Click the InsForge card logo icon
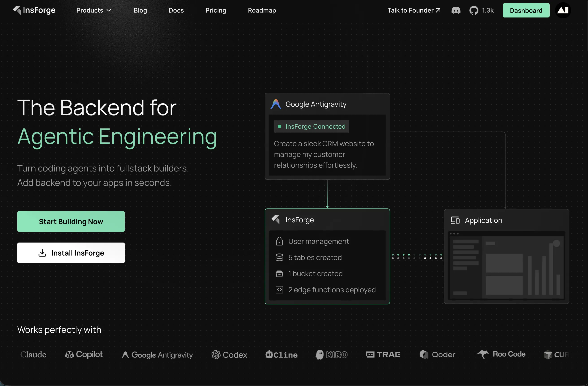Screen dimensions: 588x386 pyautogui.click(x=276, y=220)
